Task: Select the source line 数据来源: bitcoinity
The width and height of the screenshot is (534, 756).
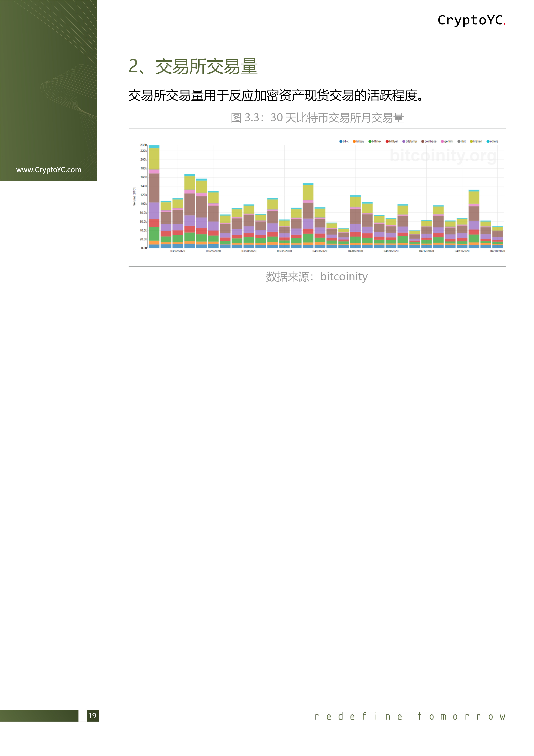Action: tap(317, 276)
